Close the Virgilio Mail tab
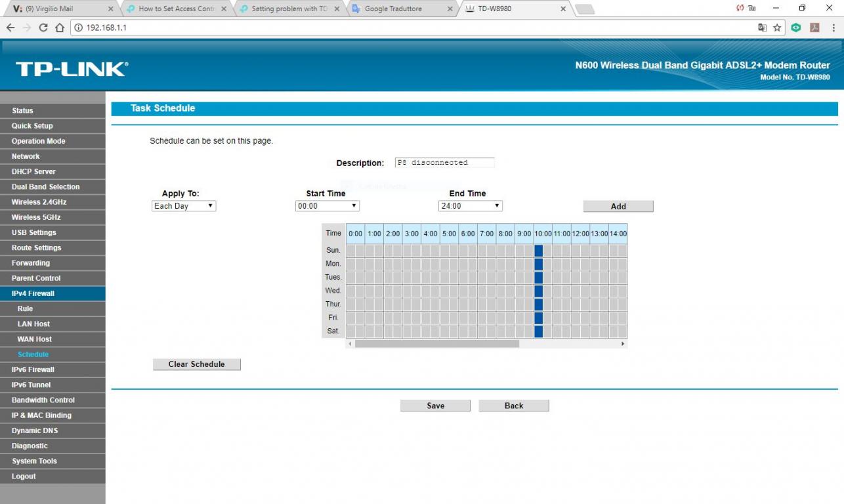 coord(110,9)
